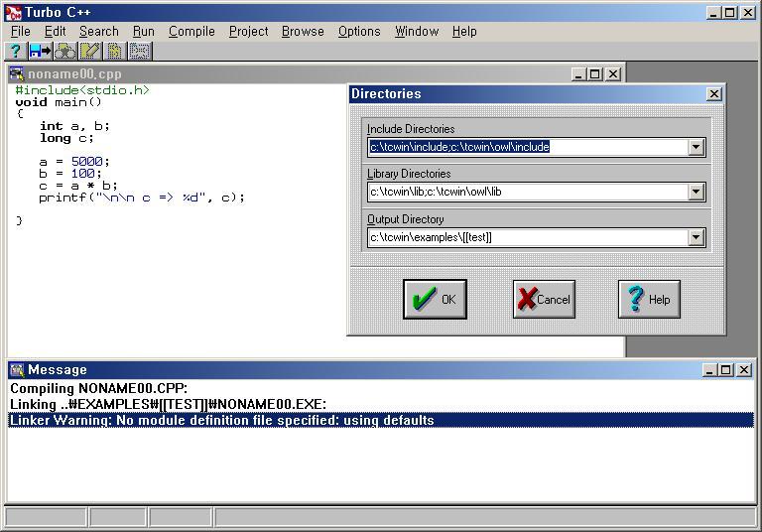Image resolution: width=762 pixels, height=532 pixels.
Task: Minimize the noname00.cpp editor window
Action: (x=578, y=73)
